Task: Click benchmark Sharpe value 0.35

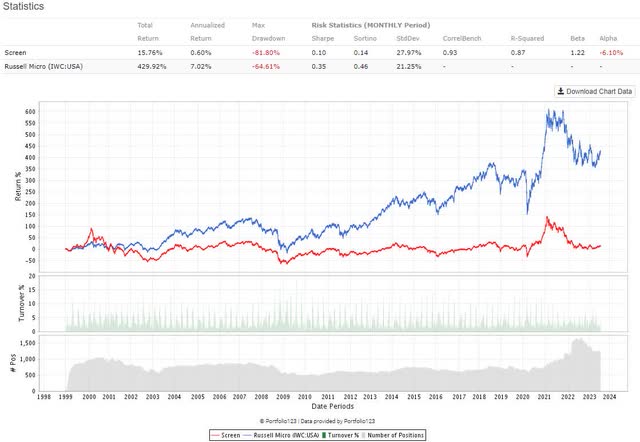Action: tap(319, 66)
